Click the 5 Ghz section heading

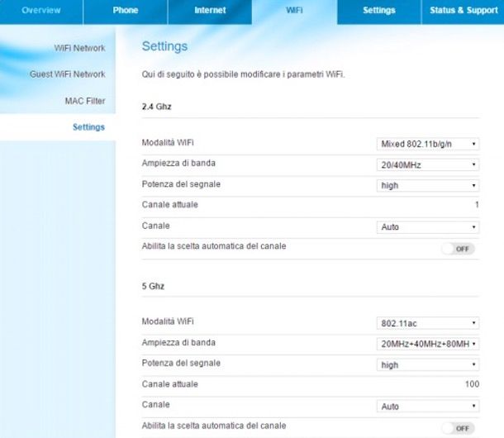[153, 286]
